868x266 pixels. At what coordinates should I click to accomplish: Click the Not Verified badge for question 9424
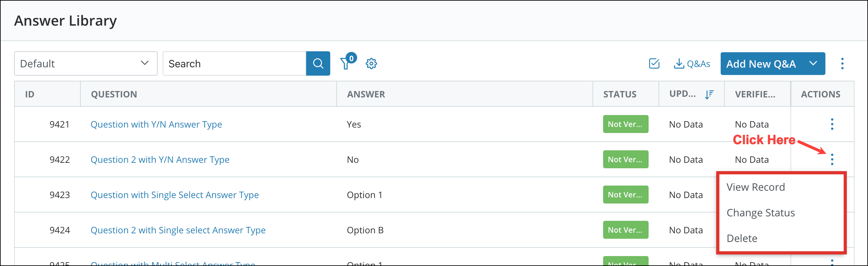626,229
